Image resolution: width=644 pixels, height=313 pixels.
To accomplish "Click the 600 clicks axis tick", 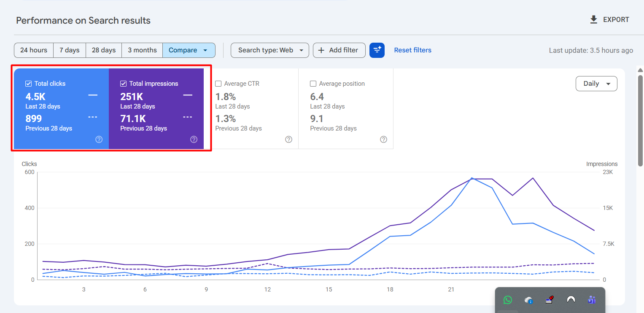I will (x=29, y=172).
